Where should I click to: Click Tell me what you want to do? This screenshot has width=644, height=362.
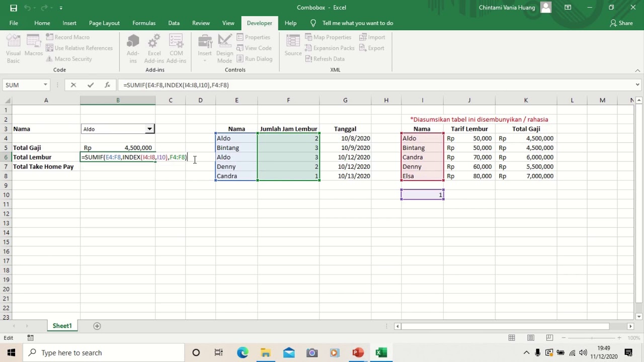(352, 23)
